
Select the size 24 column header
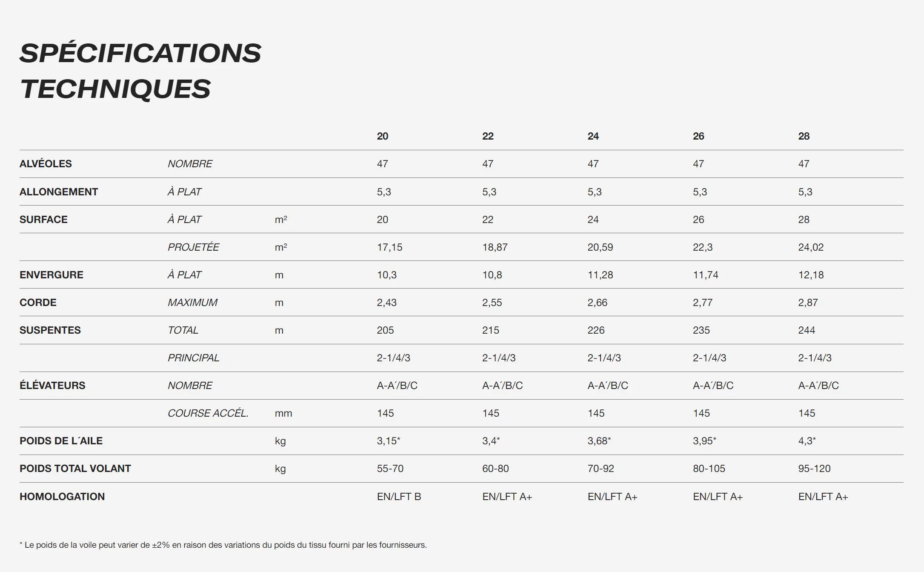click(x=593, y=136)
